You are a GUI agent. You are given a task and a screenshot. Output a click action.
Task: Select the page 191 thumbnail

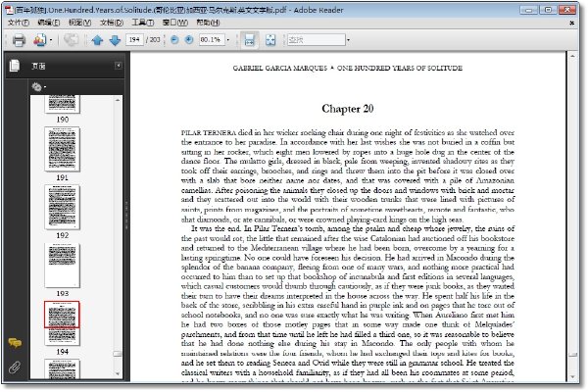[x=63, y=149]
